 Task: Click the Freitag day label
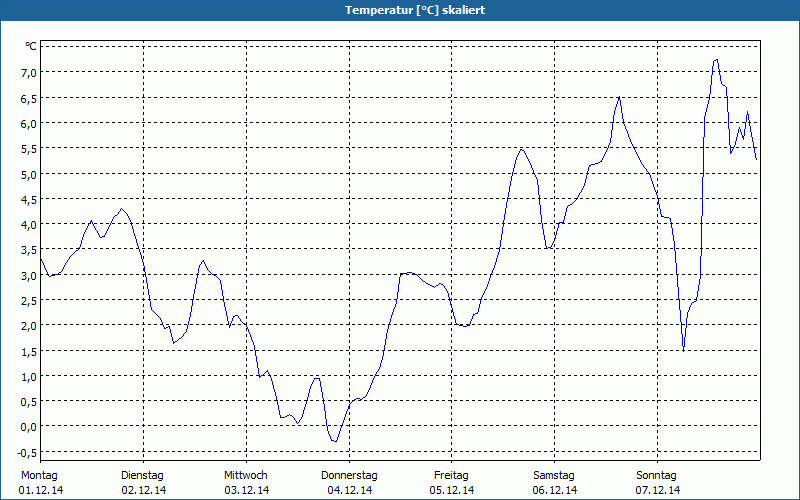coord(451,475)
